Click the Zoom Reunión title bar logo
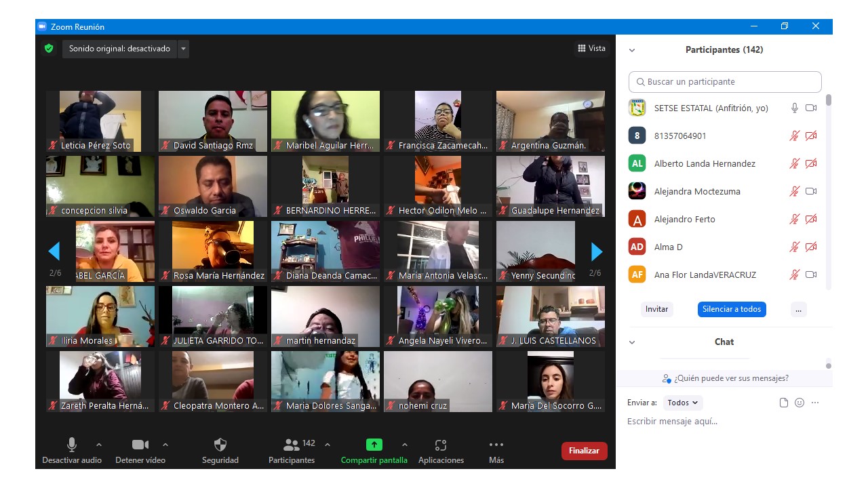The width and height of the screenshot is (868, 488). pos(42,26)
